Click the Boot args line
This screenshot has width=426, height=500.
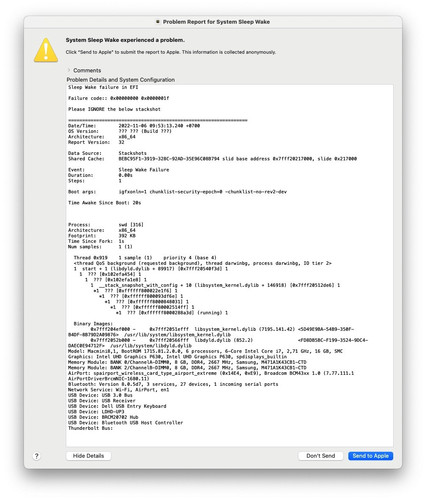point(177,192)
